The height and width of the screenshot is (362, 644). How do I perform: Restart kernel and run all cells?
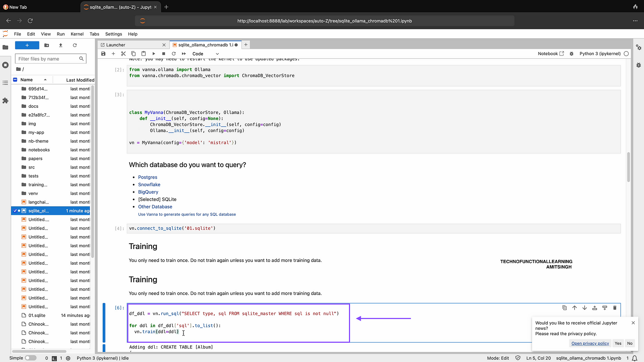click(x=184, y=53)
